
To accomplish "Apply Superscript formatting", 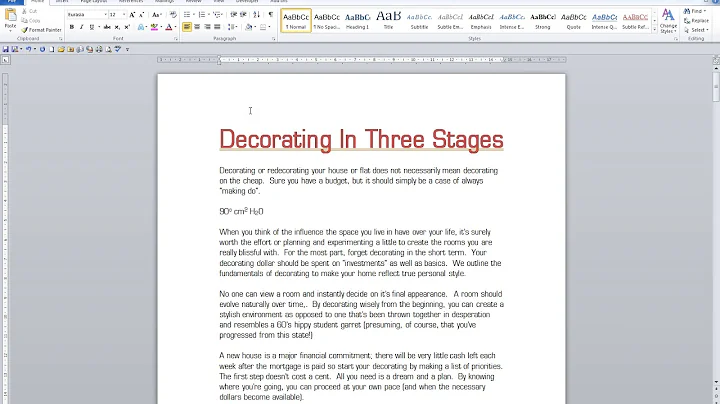I will [x=127, y=27].
